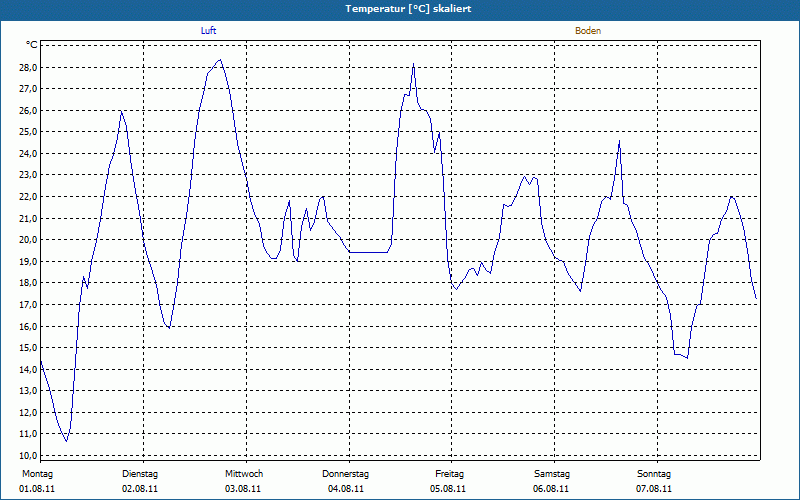This screenshot has width=800, height=500.
Task: Select the brown Boden legend label
Action: (x=588, y=31)
